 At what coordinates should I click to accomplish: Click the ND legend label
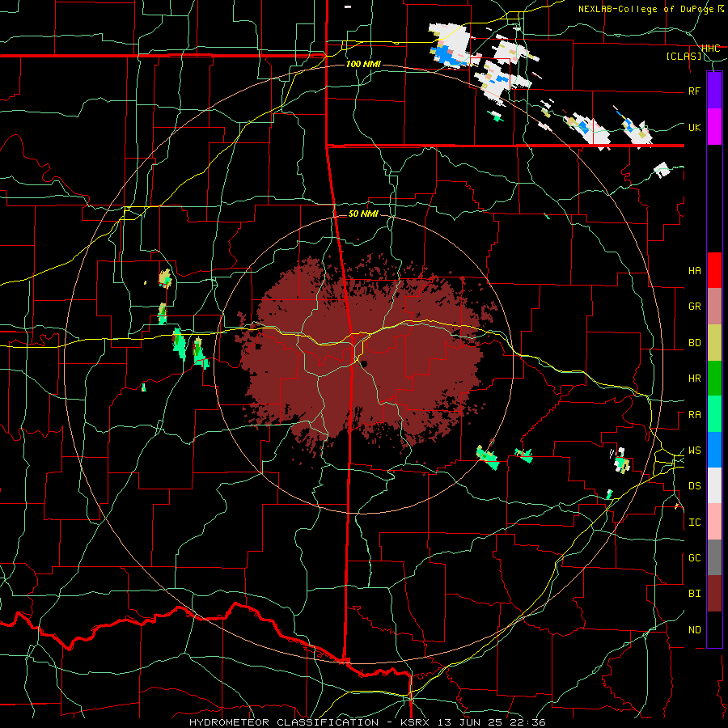694,630
